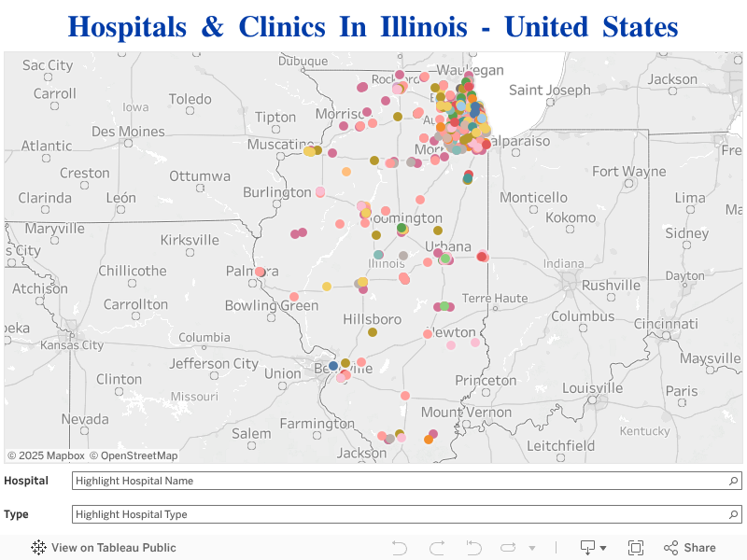Click 'Farmington' map label
The image size is (747, 560).
coord(317,424)
